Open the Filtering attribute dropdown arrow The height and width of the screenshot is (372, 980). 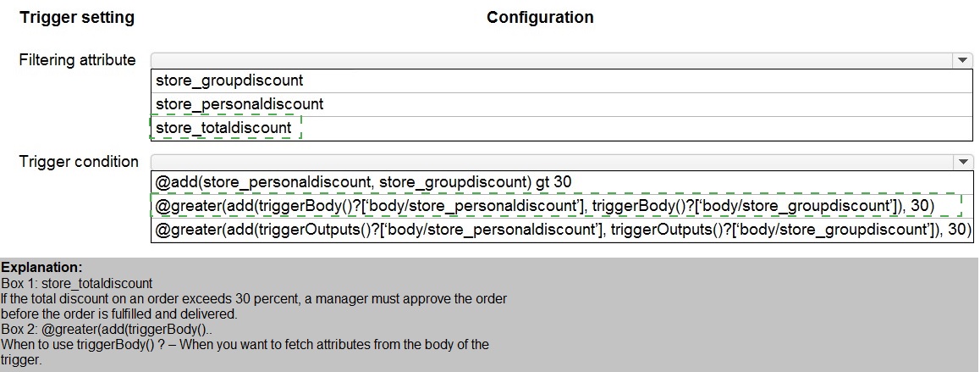962,60
